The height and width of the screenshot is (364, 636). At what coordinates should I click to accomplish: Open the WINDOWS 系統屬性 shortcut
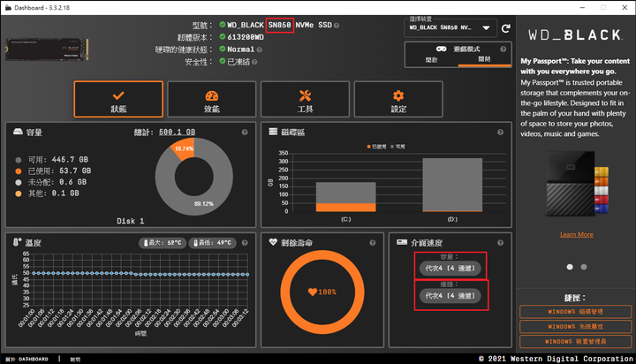(x=576, y=327)
